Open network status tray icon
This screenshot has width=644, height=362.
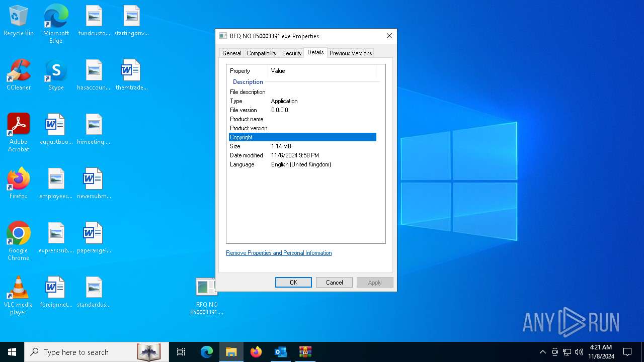point(567,352)
